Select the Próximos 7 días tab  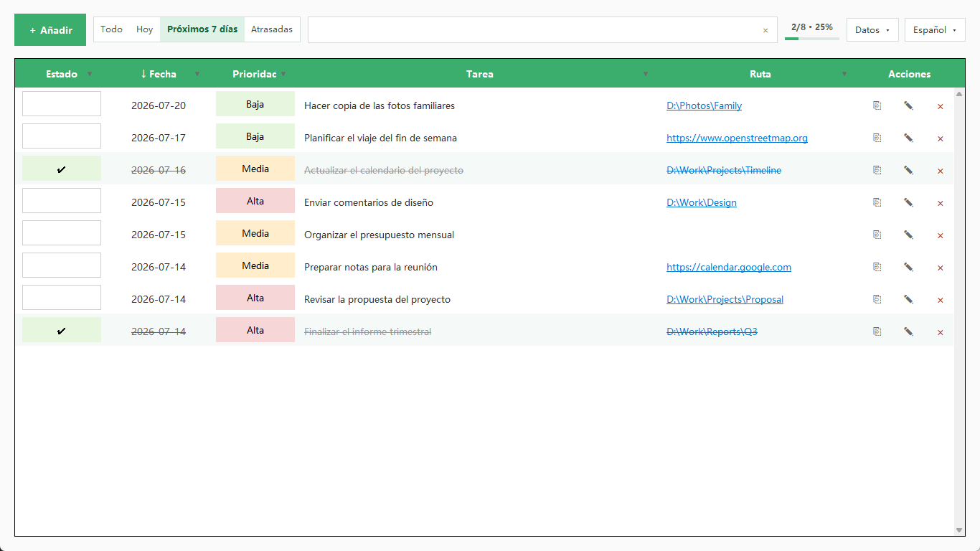pyautogui.click(x=202, y=29)
